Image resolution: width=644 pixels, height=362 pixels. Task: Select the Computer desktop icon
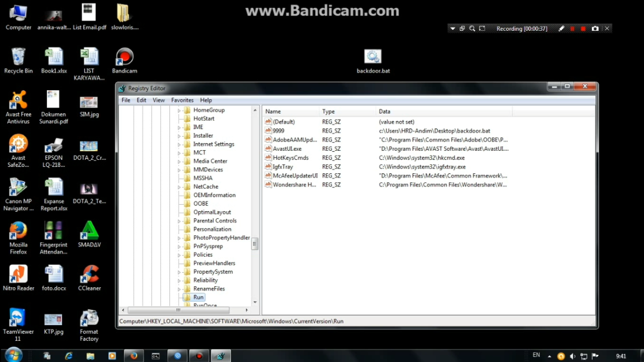tap(18, 18)
